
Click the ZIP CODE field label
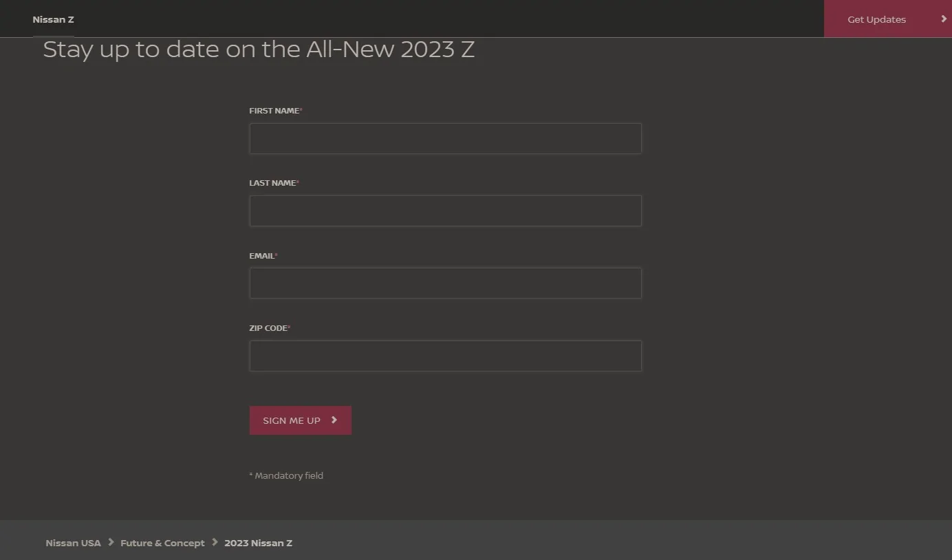pos(270,328)
